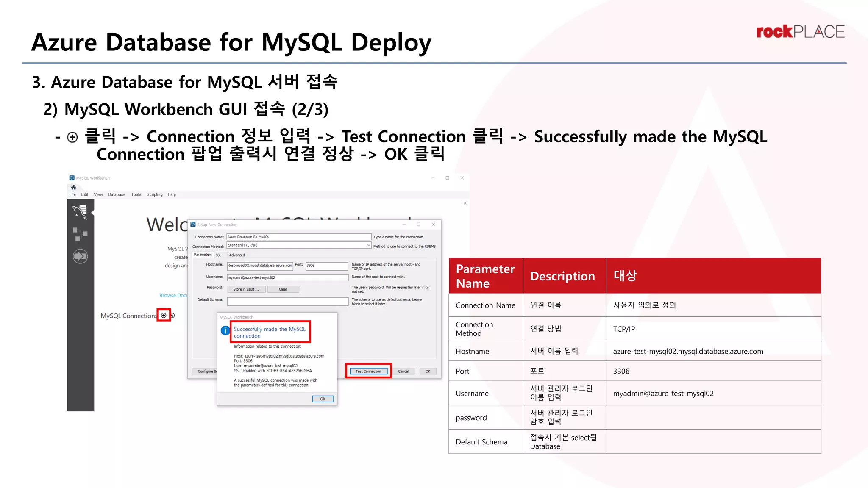Open the MySQL connections dolphin sidebar icon
868x488 pixels.
tap(80, 212)
